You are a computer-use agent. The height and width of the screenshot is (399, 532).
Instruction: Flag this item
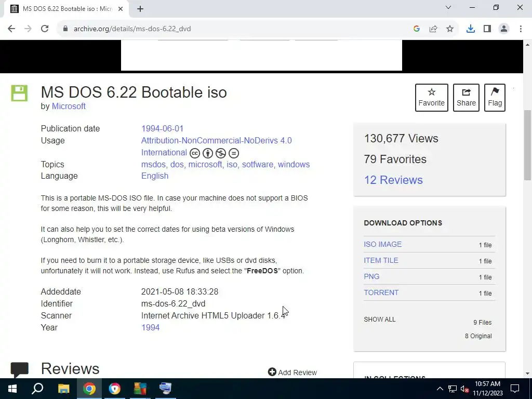pos(495,97)
